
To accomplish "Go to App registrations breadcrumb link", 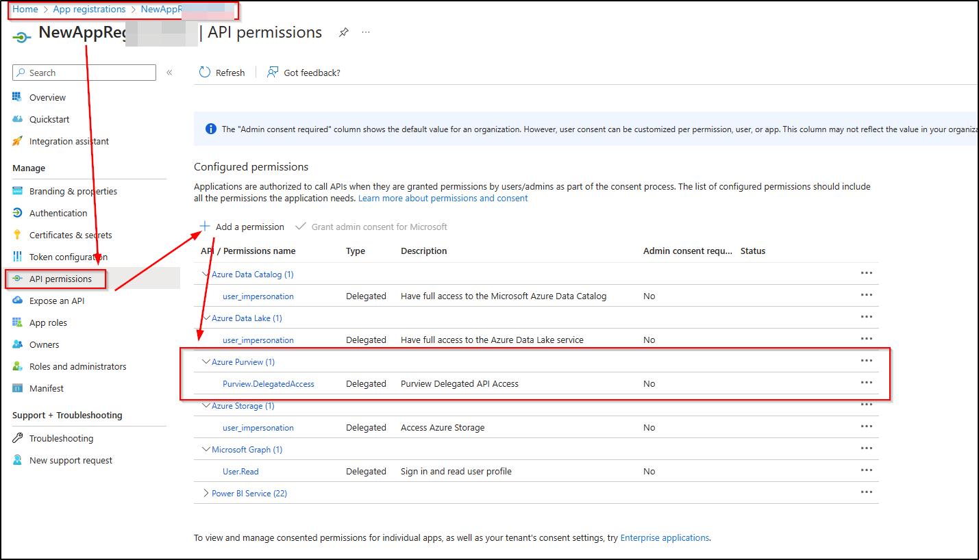I will (x=89, y=10).
